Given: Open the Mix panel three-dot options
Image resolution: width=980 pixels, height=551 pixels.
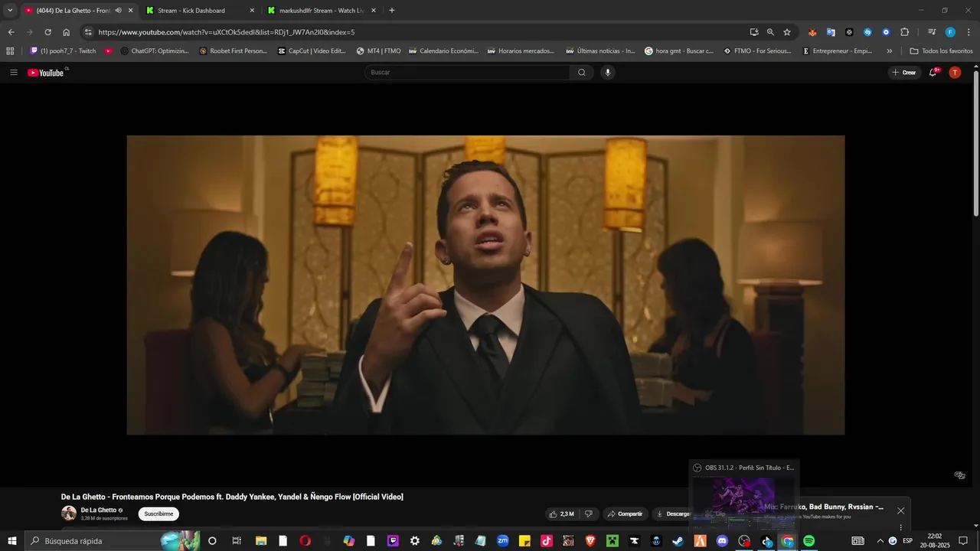Looking at the screenshot, I should coord(901,527).
